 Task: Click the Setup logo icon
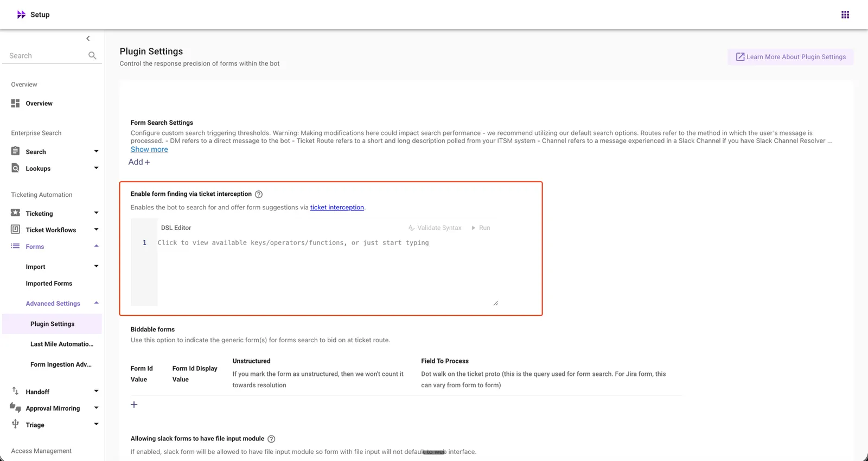pyautogui.click(x=21, y=15)
